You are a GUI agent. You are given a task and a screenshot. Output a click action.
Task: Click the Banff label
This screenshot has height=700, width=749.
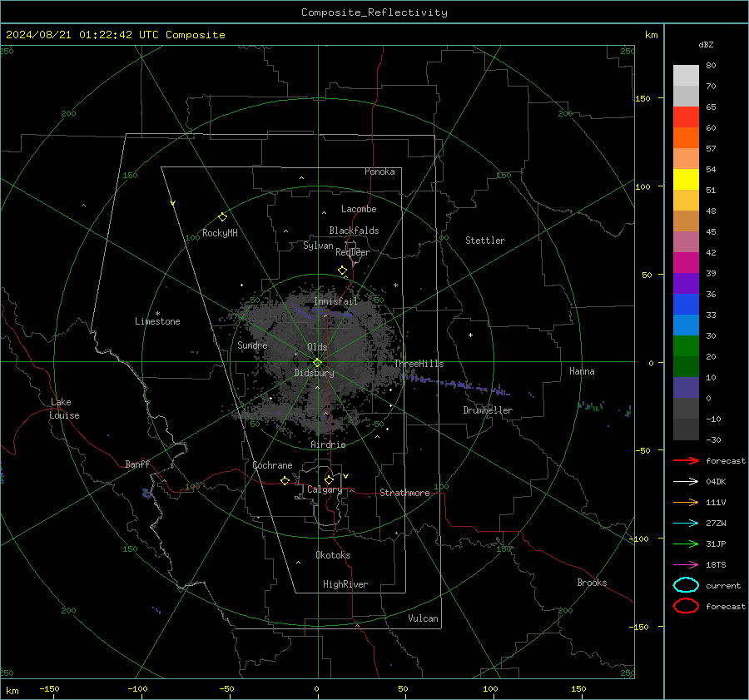coord(137,464)
